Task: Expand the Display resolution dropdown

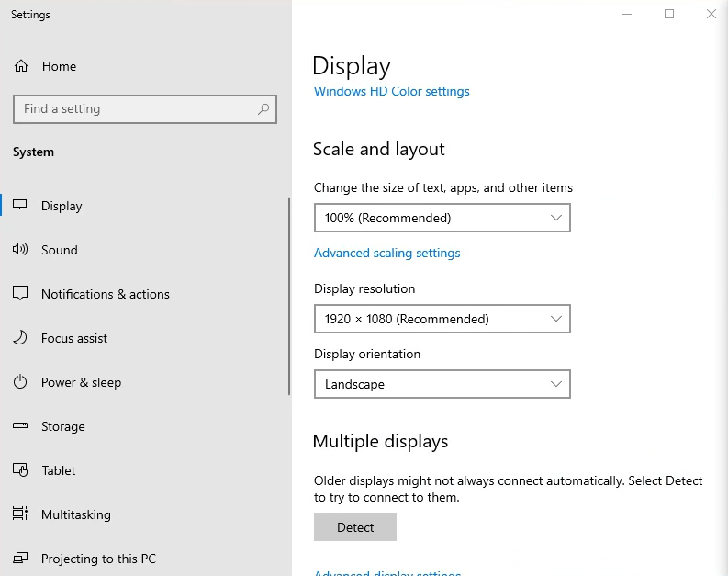Action: pos(442,319)
